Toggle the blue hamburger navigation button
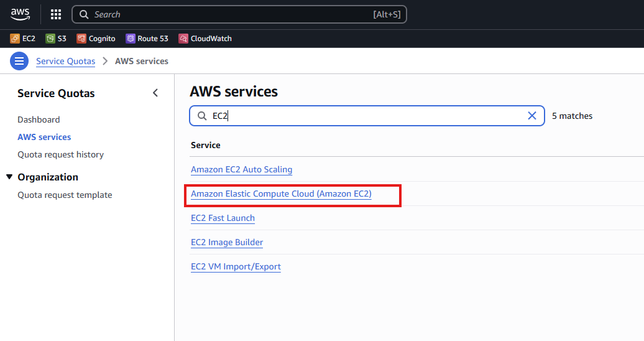 click(x=19, y=61)
